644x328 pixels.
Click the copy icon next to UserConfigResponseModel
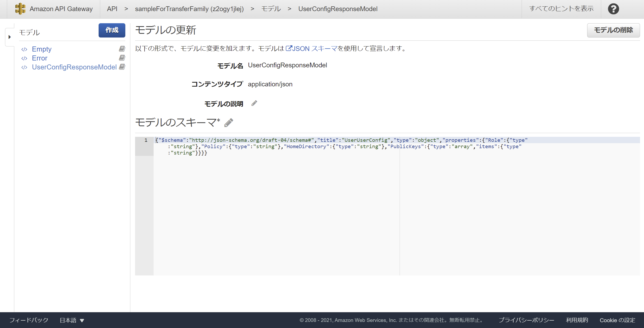point(122,67)
